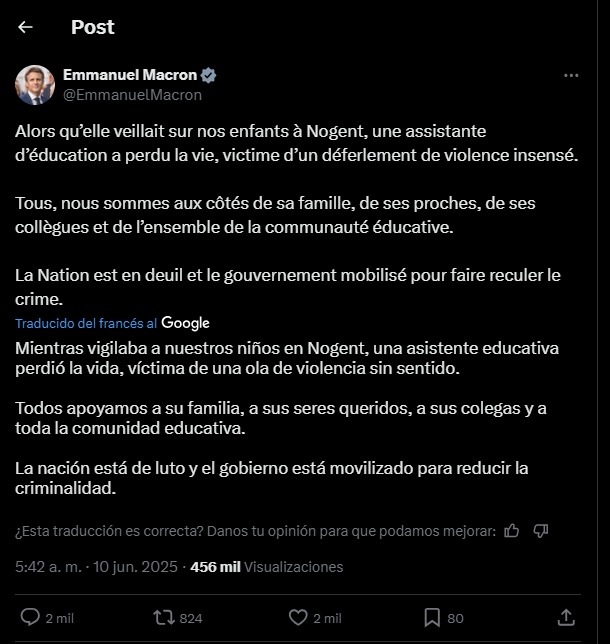Repost the tweet with retweet icon
The image size is (610, 644).
[x=163, y=617]
